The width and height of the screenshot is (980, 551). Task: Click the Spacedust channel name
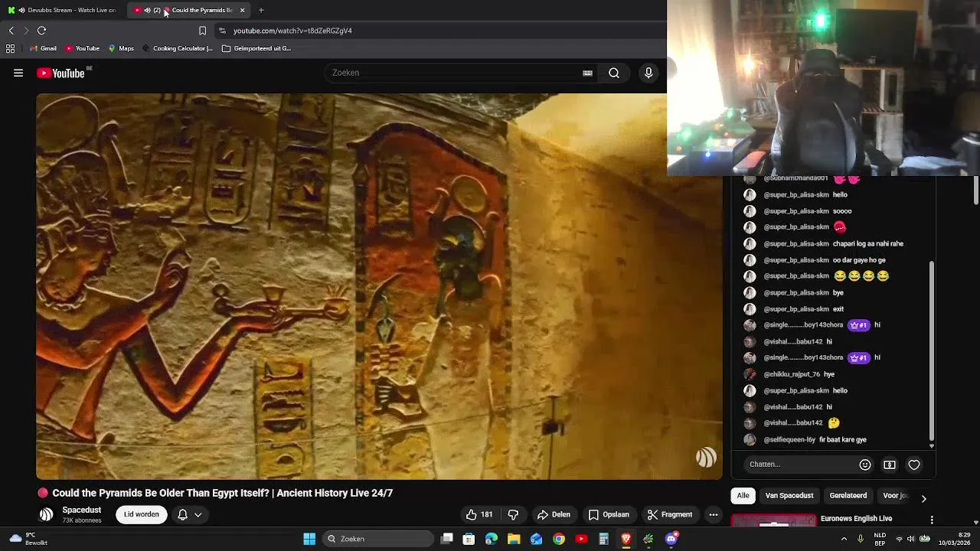tap(82, 510)
